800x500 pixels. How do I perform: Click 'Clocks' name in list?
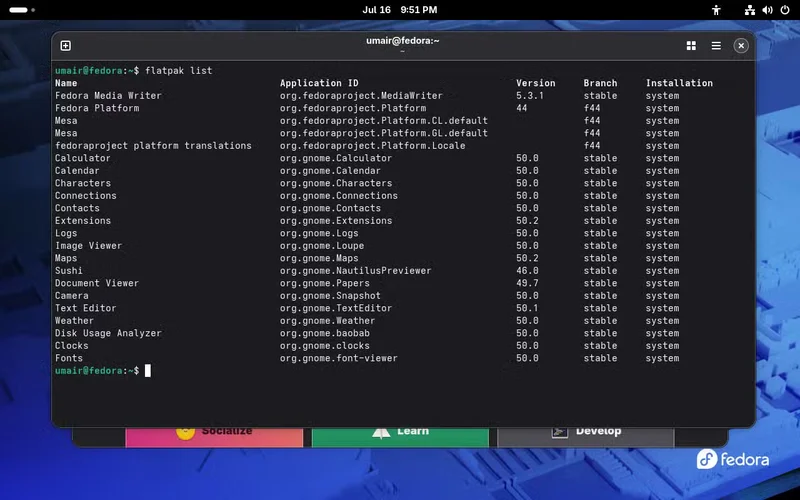pos(71,345)
